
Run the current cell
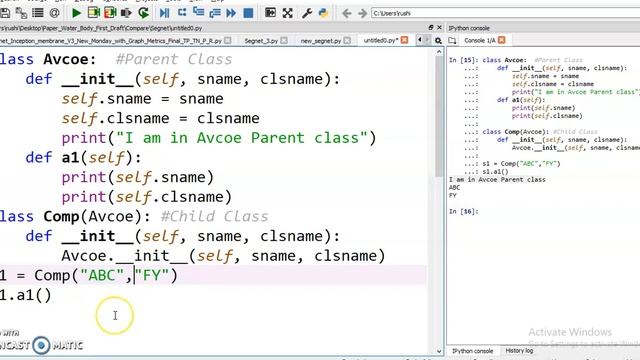tap(93, 13)
